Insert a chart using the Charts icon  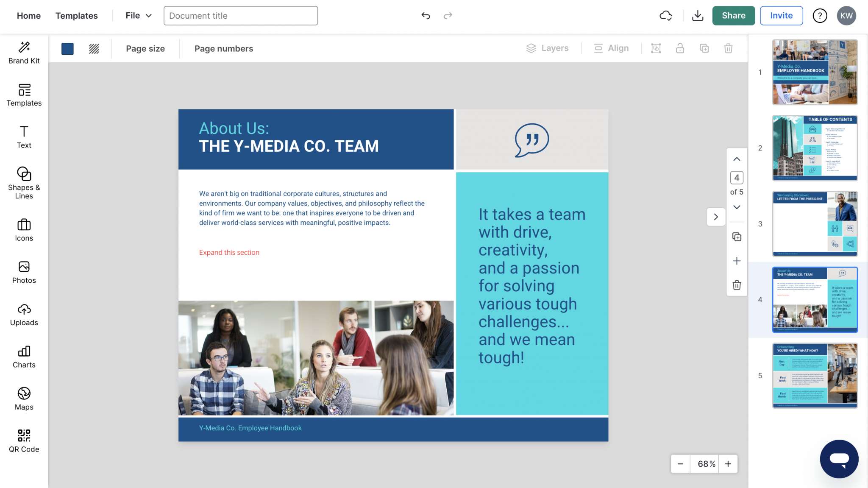[x=24, y=357]
